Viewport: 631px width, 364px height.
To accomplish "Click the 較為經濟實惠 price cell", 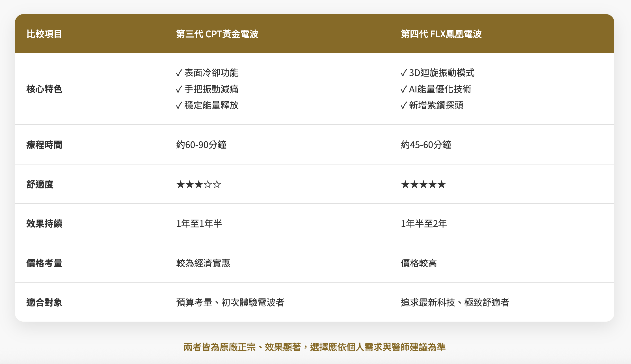I will (203, 263).
